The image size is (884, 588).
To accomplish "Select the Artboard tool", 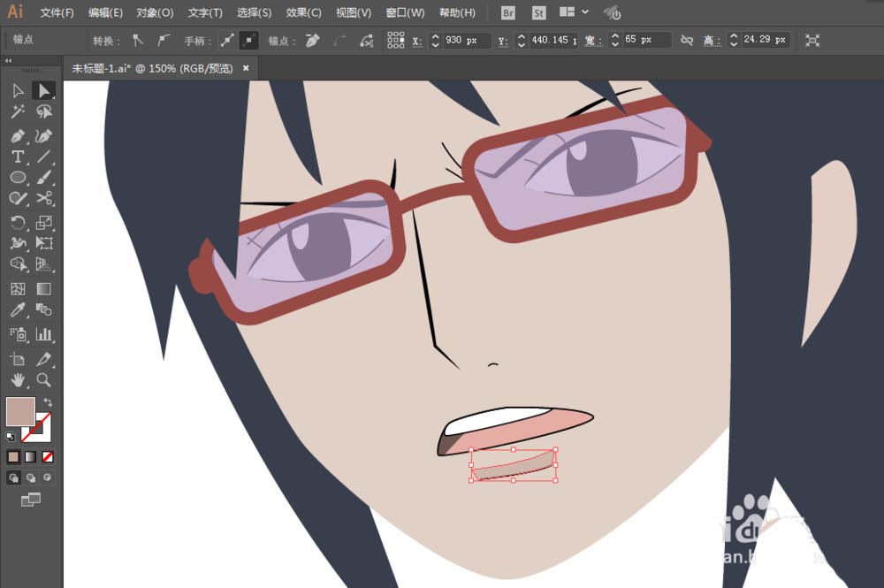I will 18,359.
